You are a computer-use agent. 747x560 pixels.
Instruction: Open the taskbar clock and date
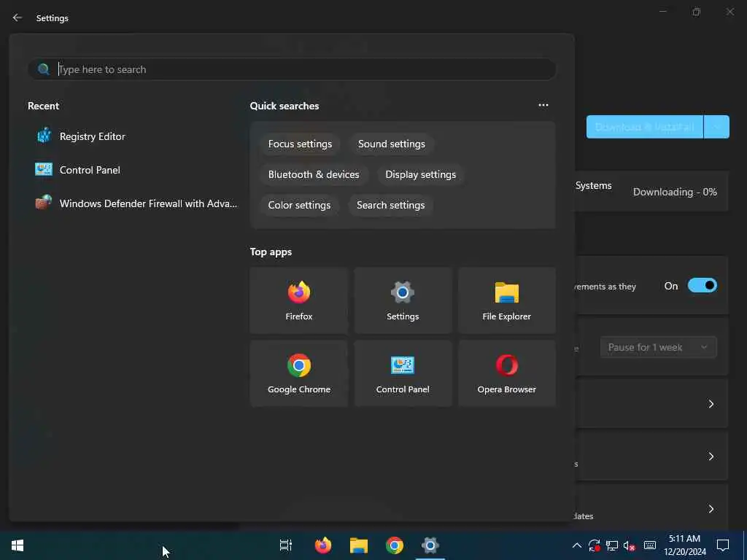[x=684, y=545]
